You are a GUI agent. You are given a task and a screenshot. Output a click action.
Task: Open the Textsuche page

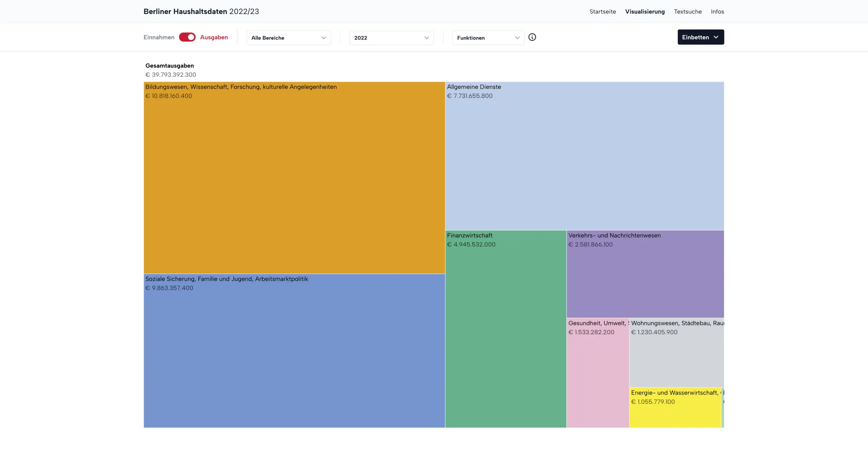point(688,11)
